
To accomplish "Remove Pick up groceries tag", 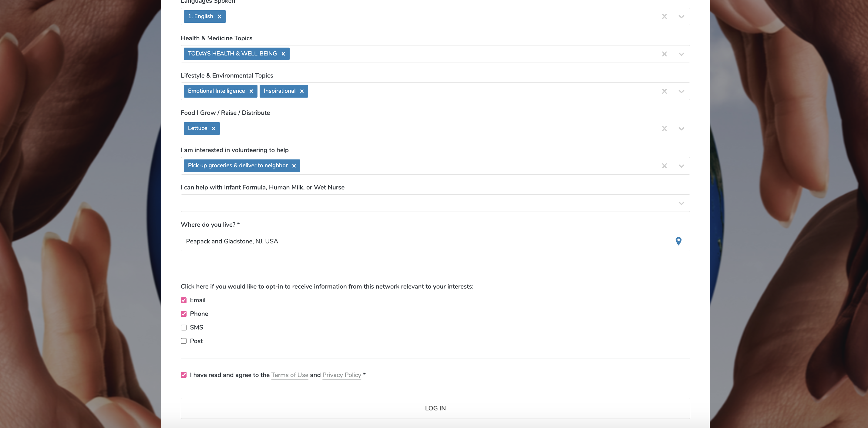I will [294, 166].
